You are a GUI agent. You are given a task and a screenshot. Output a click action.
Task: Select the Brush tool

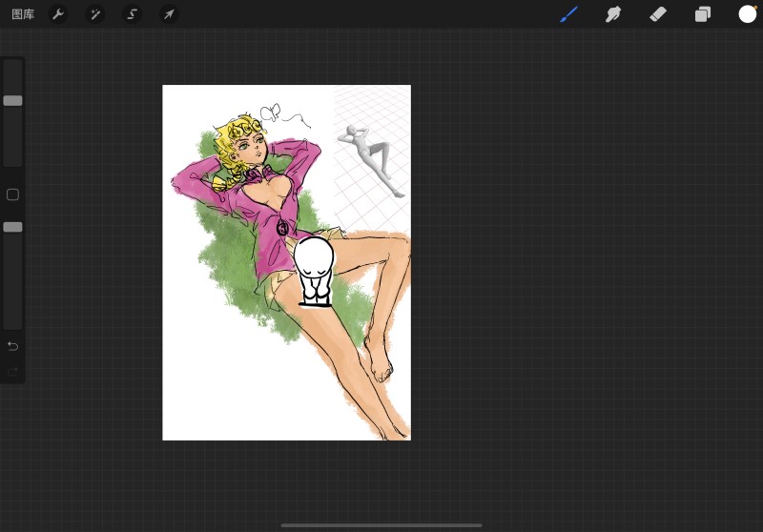[568, 14]
